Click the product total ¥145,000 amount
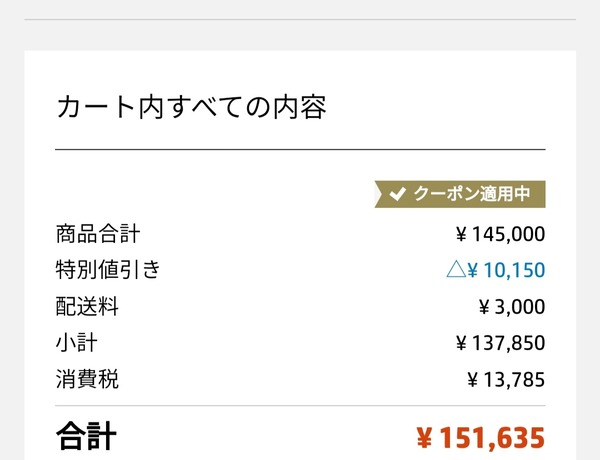 501,234
